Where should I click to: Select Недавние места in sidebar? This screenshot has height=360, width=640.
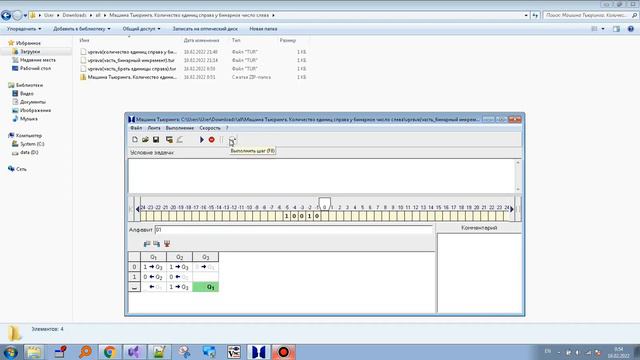(x=38, y=60)
